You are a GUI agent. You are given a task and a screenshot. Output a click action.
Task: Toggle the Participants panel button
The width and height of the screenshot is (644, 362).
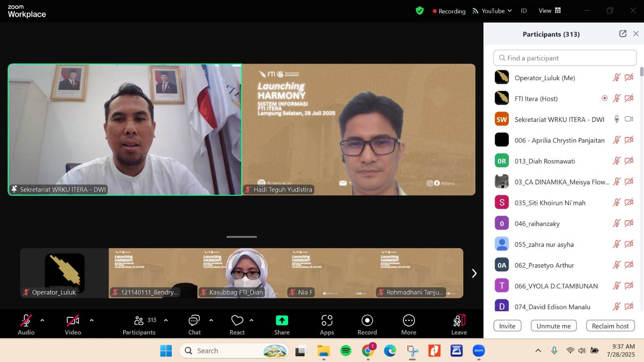tap(139, 321)
